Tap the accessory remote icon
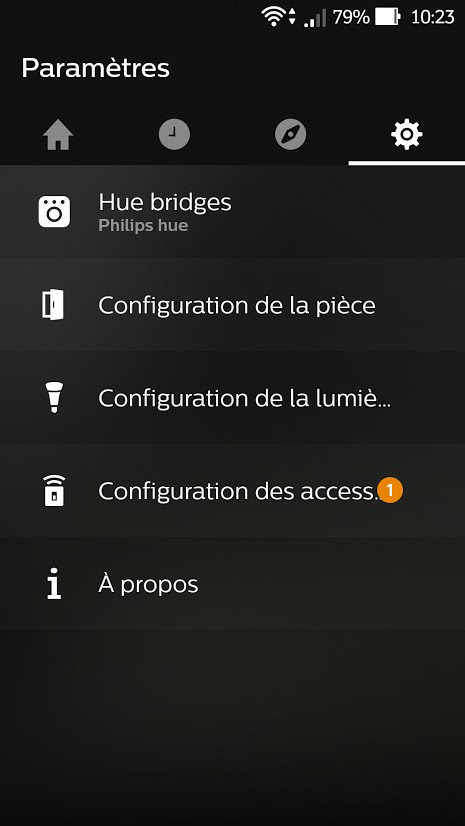Screen dimensions: 465x826 pos(54,490)
